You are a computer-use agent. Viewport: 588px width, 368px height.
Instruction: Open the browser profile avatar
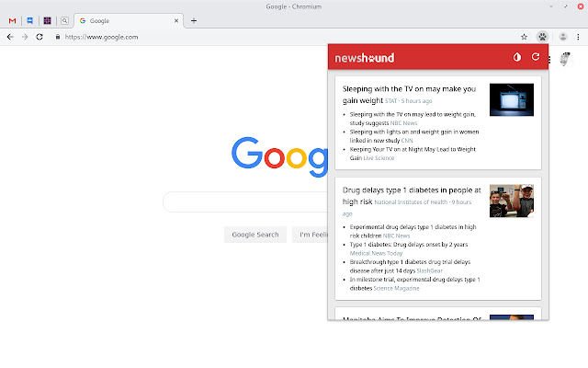562,37
